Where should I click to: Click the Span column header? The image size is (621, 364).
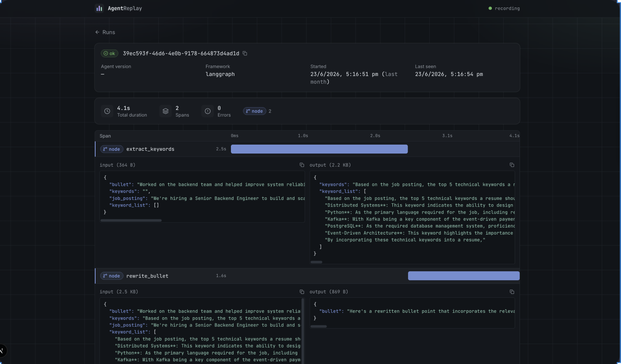pos(105,136)
